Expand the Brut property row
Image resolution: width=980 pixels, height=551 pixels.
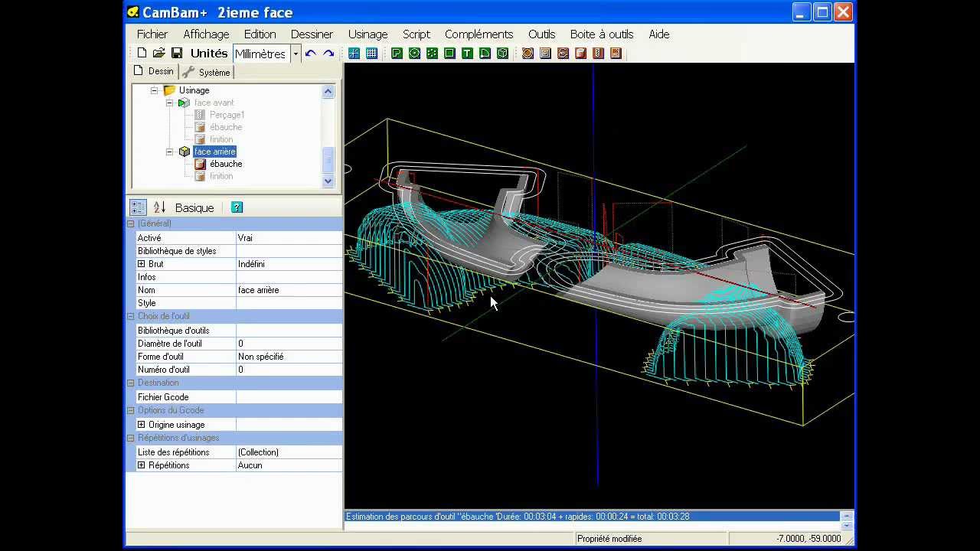(141, 264)
